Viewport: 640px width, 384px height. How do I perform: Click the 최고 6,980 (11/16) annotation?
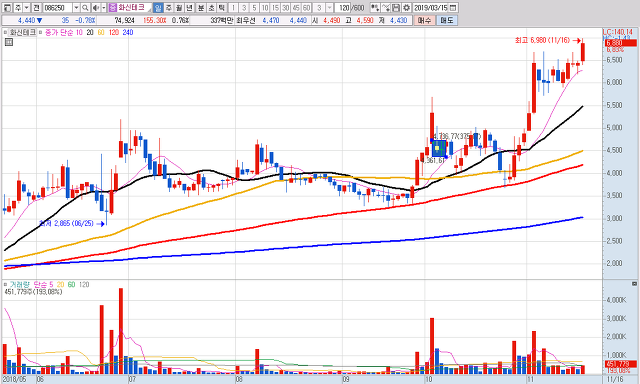542,40
